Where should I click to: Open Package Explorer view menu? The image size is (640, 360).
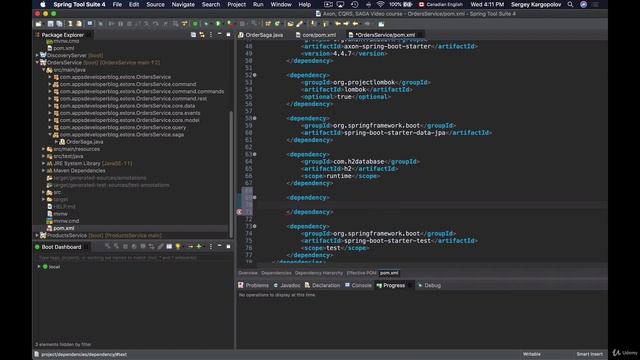[x=211, y=35]
